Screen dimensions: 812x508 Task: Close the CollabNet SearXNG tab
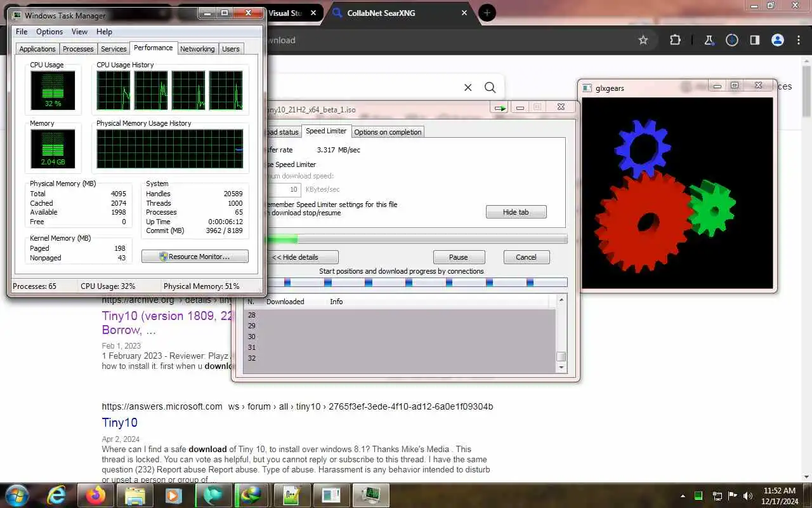click(x=464, y=13)
